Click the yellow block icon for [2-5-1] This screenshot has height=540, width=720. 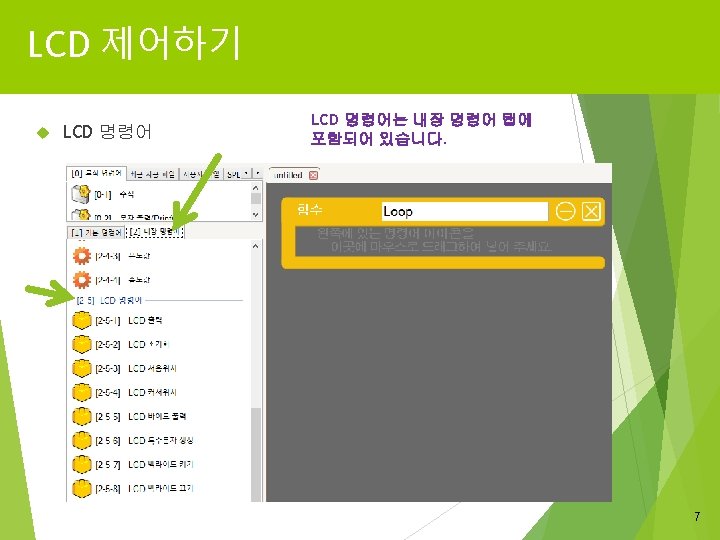(x=82, y=320)
